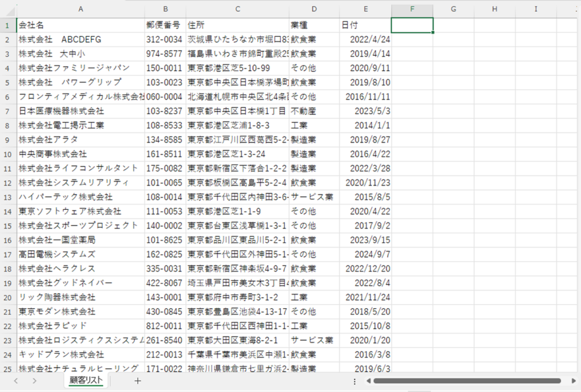Click the horizontal scrollbar thumb
The width and height of the screenshot is (581, 392).
466,381
